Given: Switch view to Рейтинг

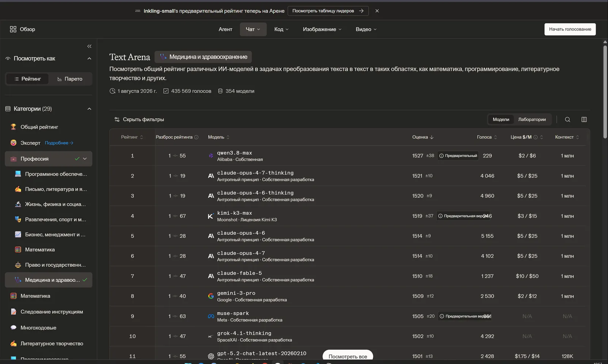Looking at the screenshot, I should (x=27, y=79).
